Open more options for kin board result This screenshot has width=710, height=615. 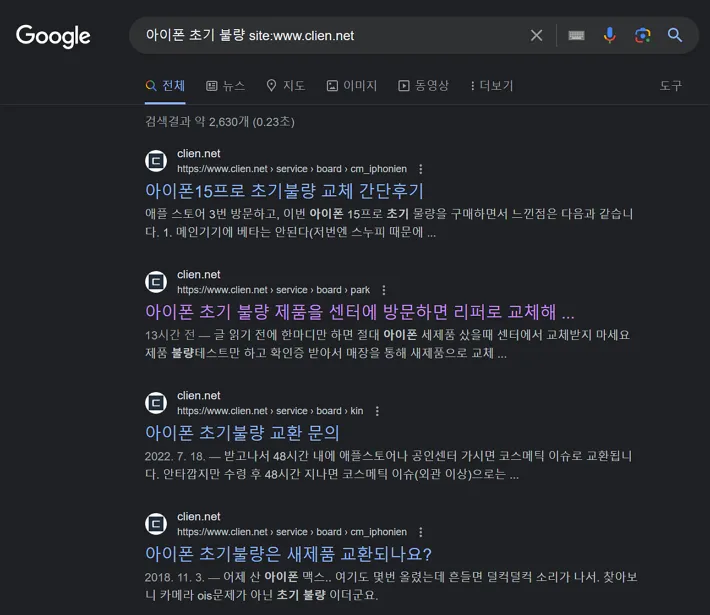click(x=377, y=411)
